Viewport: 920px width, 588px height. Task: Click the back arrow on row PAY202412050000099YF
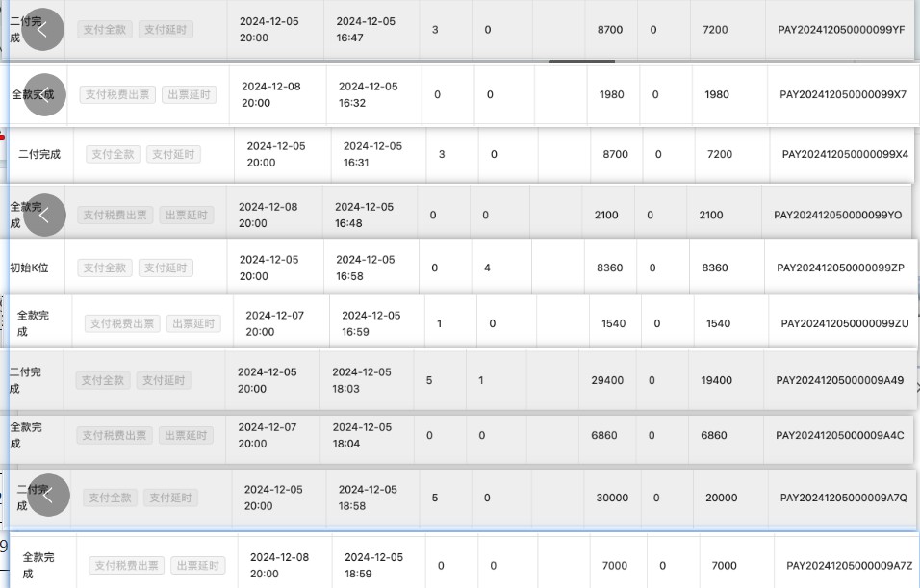43,30
